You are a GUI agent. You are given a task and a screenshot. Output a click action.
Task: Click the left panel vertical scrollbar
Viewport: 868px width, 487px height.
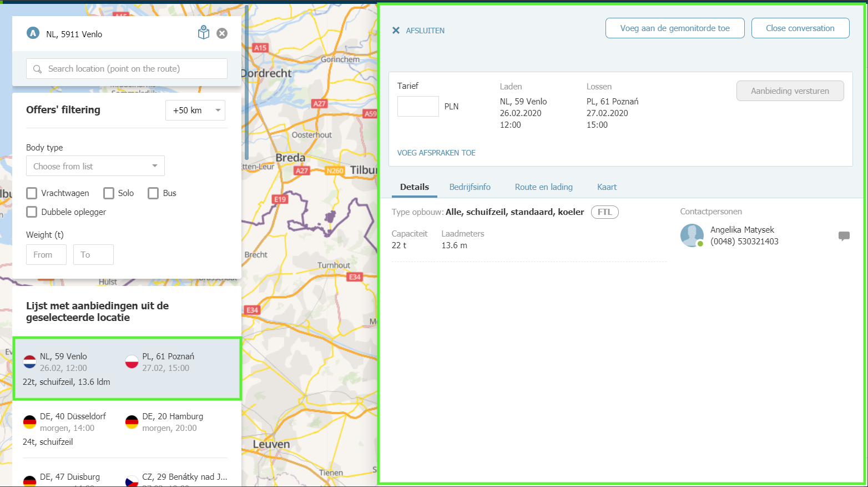click(x=246, y=83)
